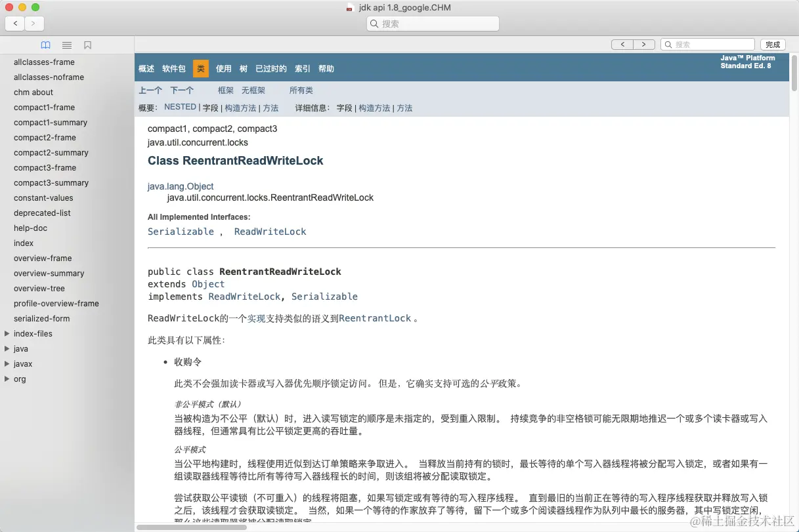Select compact3-summary in the sidebar
This screenshot has height=532, width=799.
tap(51, 183)
